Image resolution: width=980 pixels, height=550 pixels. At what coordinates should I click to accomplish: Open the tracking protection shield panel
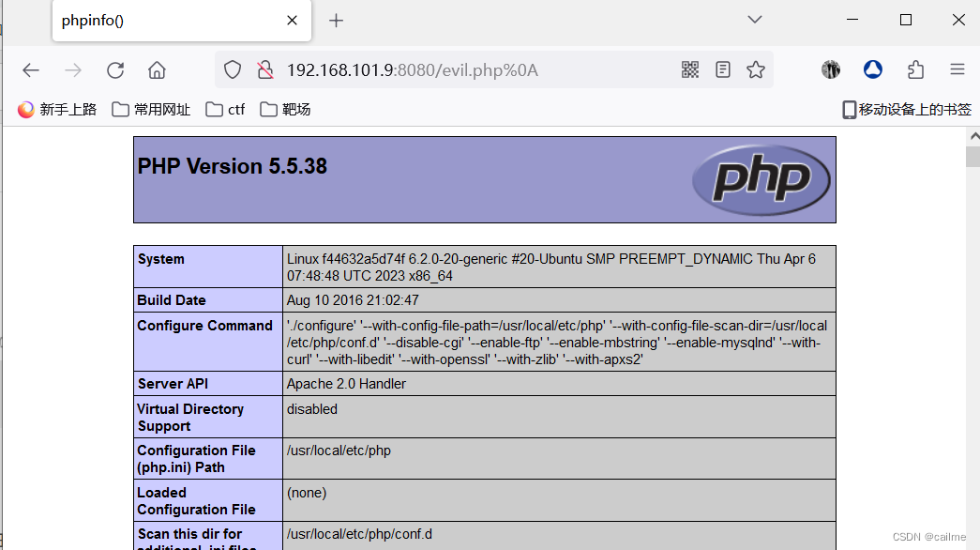point(233,70)
